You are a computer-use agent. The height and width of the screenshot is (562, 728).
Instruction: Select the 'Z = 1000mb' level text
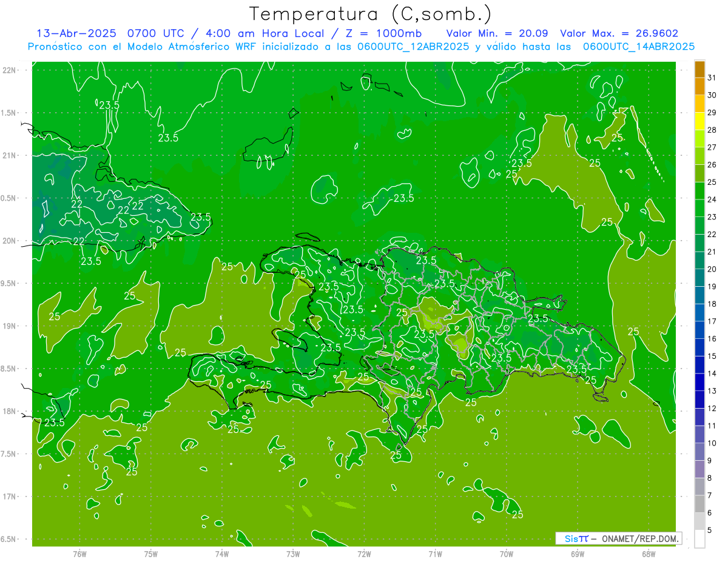385,33
